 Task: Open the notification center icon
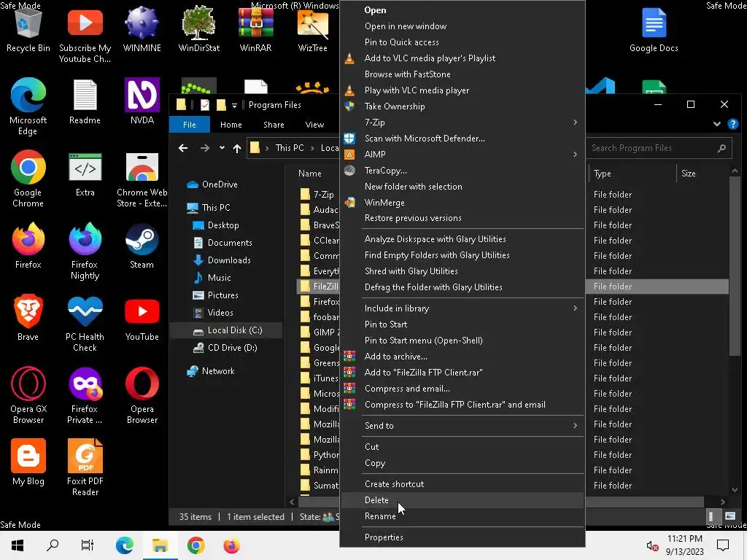click(723, 545)
